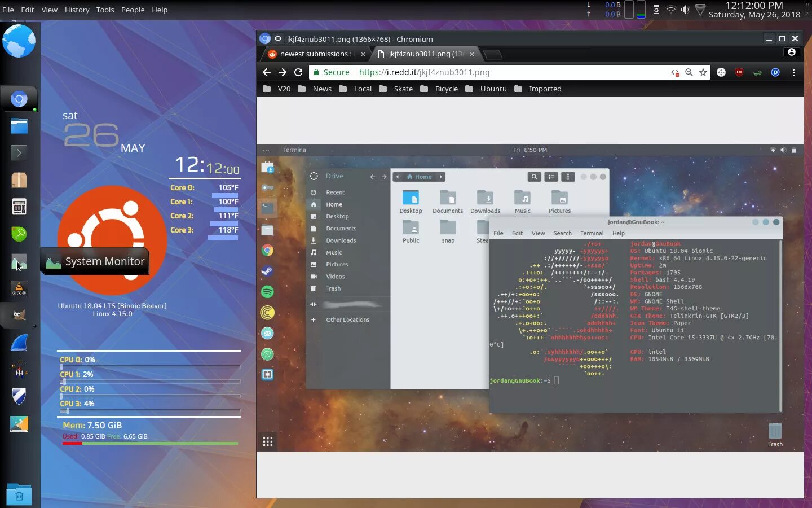This screenshot has width=812, height=508.
Task: Open the KDE Connect phone tray icon
Action: (x=656, y=10)
